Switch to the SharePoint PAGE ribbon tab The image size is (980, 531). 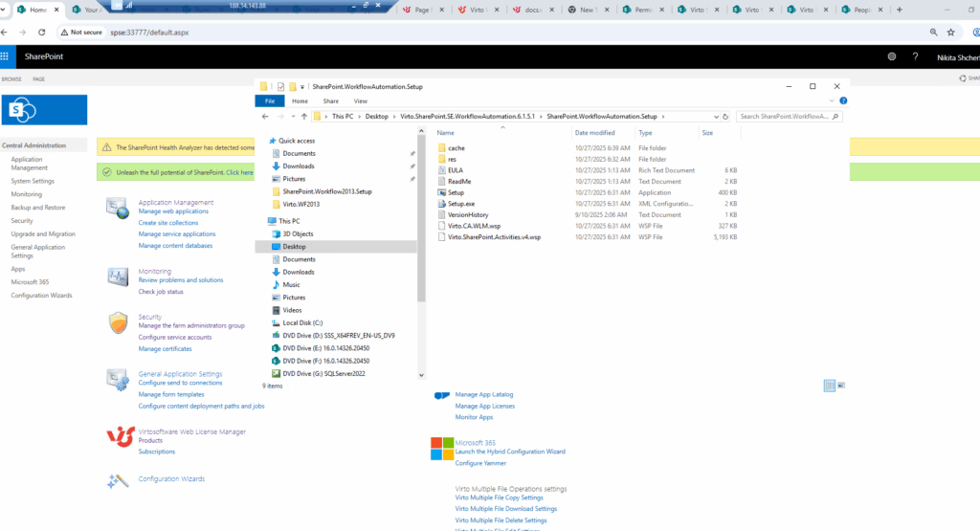click(38, 79)
